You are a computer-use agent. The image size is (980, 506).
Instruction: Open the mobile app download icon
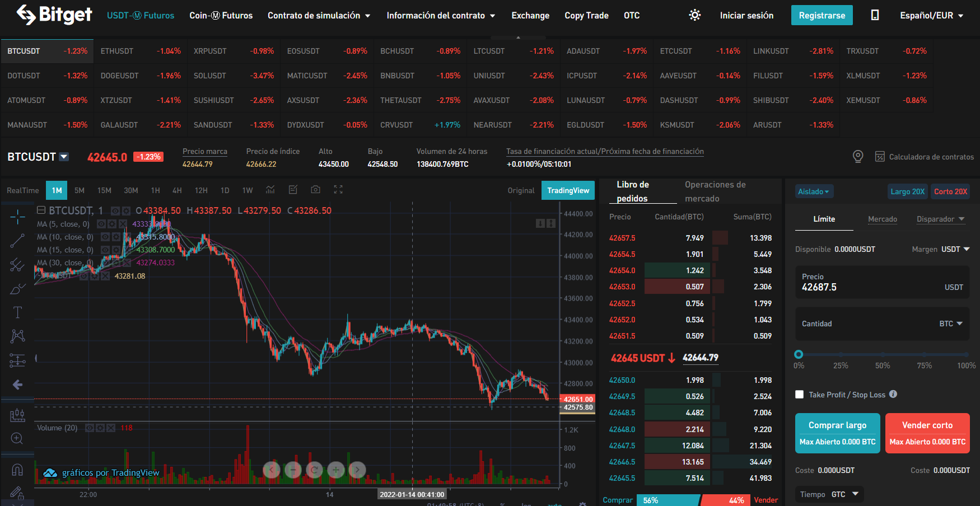(875, 15)
